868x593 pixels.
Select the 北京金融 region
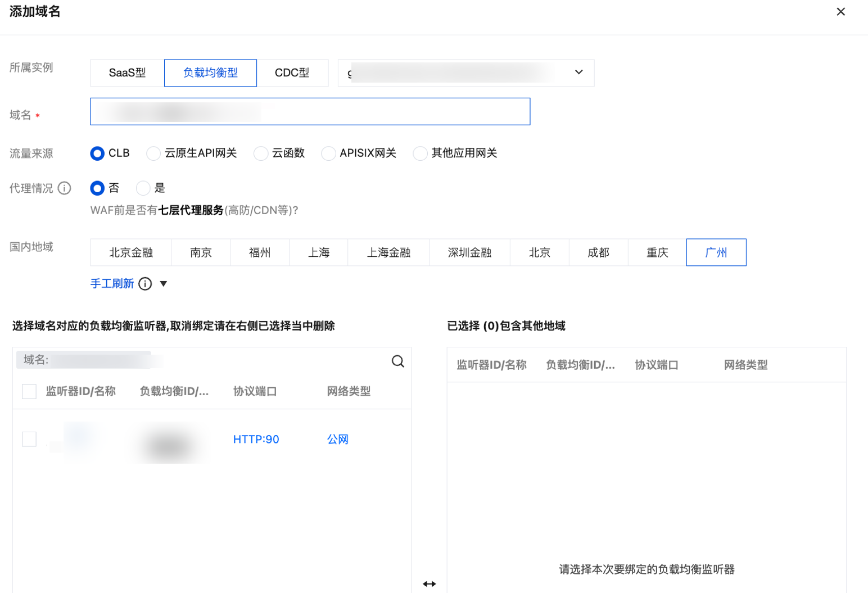pos(131,252)
